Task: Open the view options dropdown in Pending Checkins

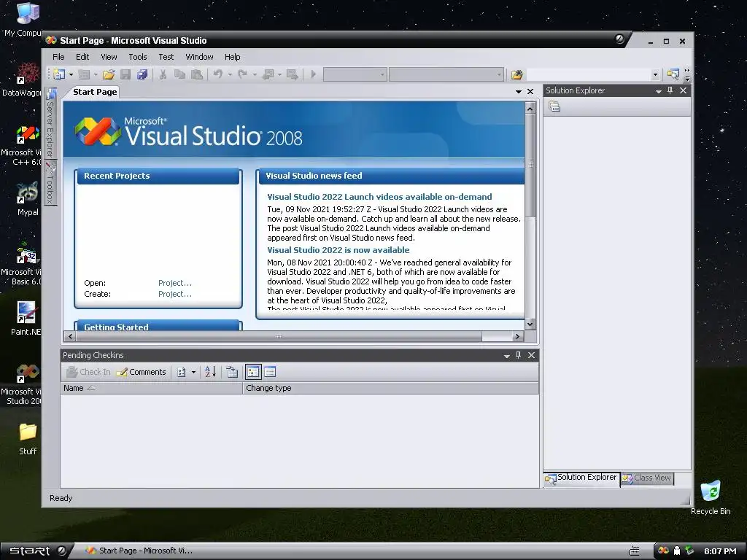Action: pyautogui.click(x=193, y=372)
